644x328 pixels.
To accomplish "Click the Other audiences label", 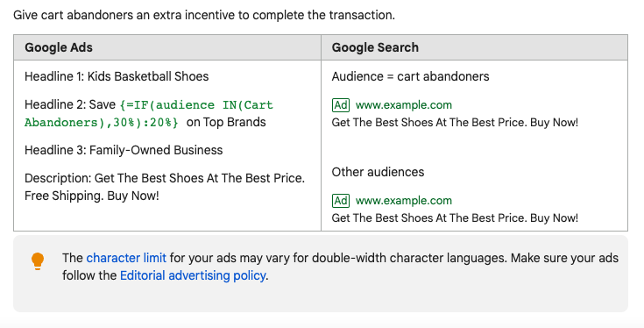I will (x=378, y=172).
